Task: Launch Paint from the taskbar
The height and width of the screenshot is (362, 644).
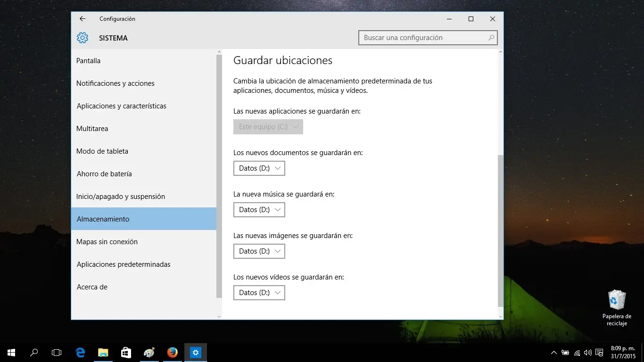Action: tap(149, 352)
